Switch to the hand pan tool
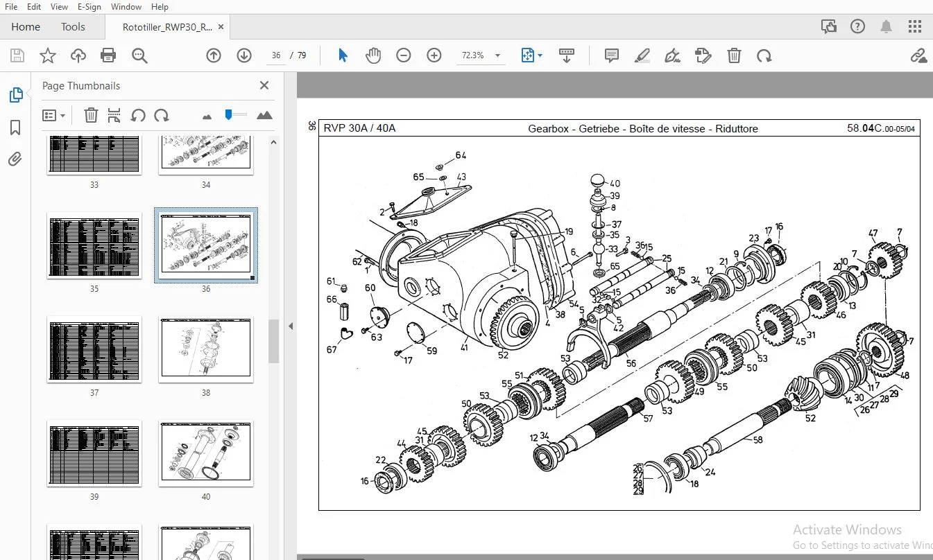This screenshot has height=560, width=933. coord(373,55)
